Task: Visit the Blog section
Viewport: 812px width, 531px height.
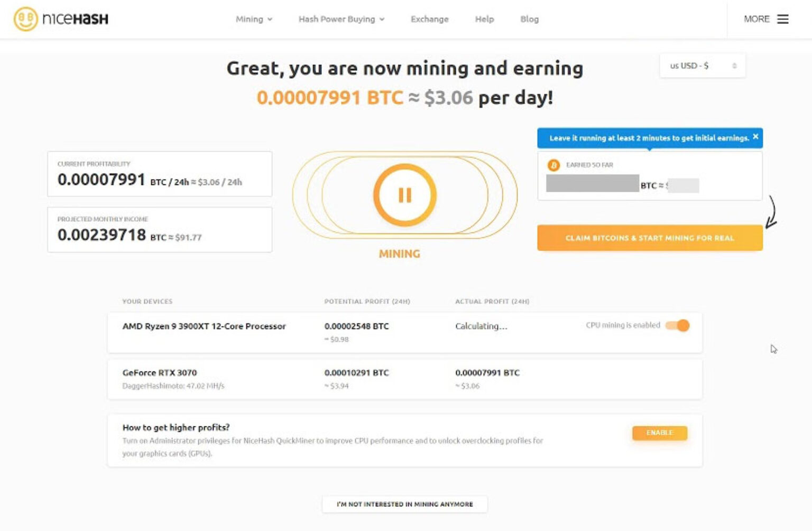Action: 529,19
